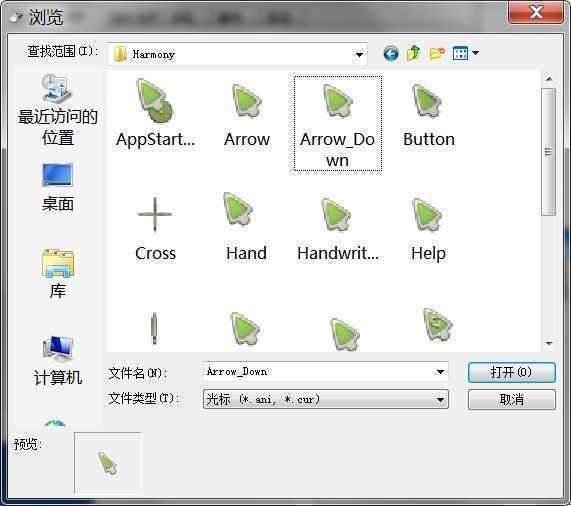Select the Hand cursor file
The width and height of the screenshot is (571, 506).
point(246,227)
